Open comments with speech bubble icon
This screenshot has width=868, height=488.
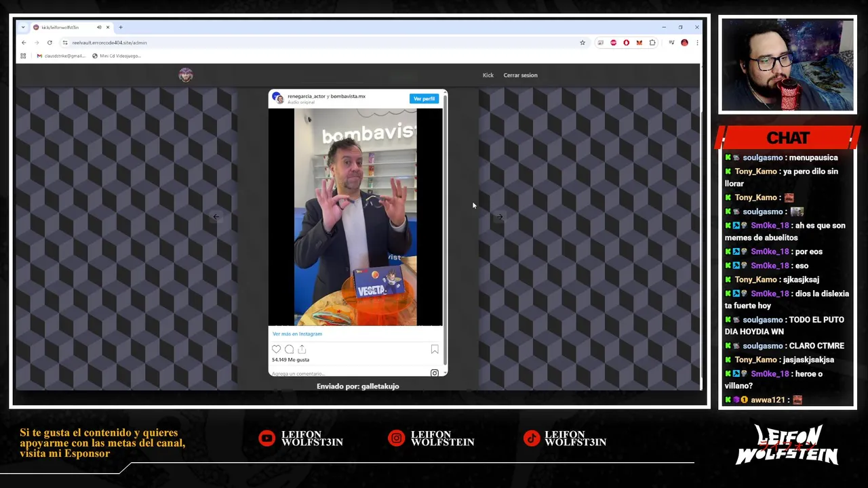coord(289,350)
